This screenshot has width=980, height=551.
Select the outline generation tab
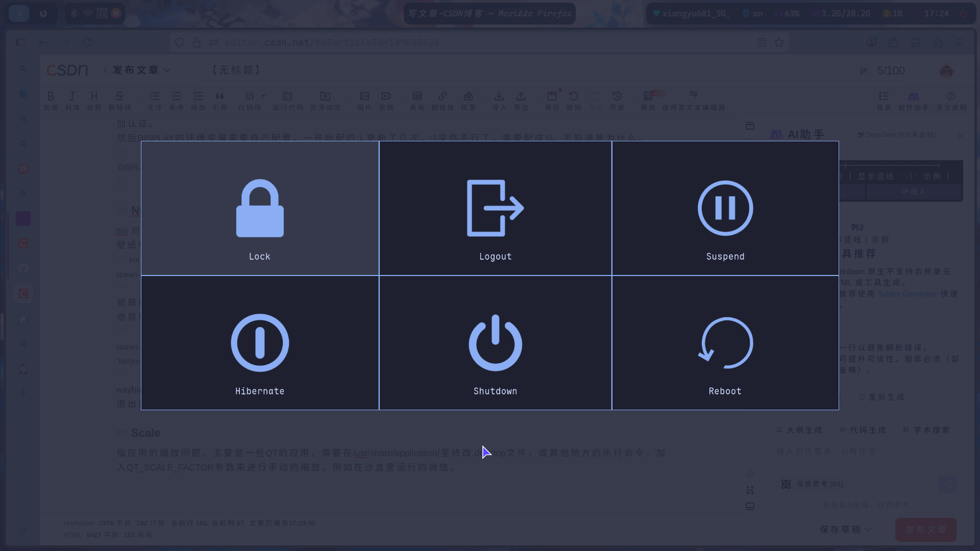[x=799, y=430]
